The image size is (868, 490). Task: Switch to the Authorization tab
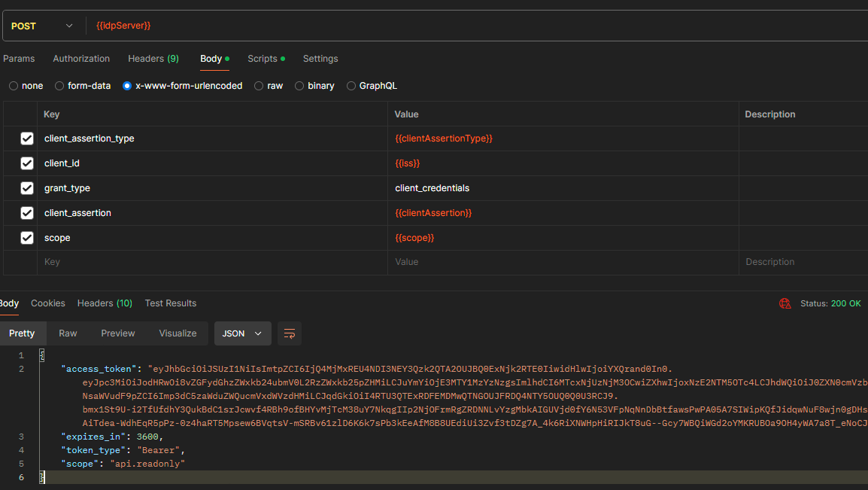(x=81, y=59)
